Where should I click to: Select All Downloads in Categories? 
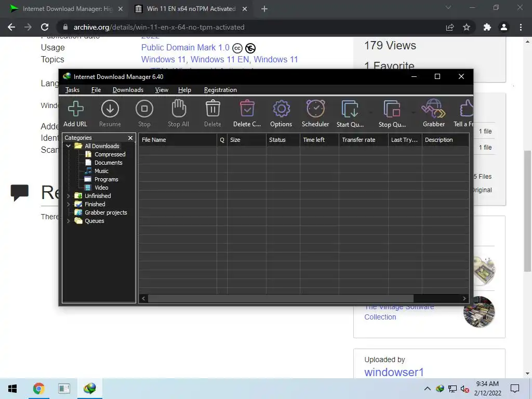[102, 146]
